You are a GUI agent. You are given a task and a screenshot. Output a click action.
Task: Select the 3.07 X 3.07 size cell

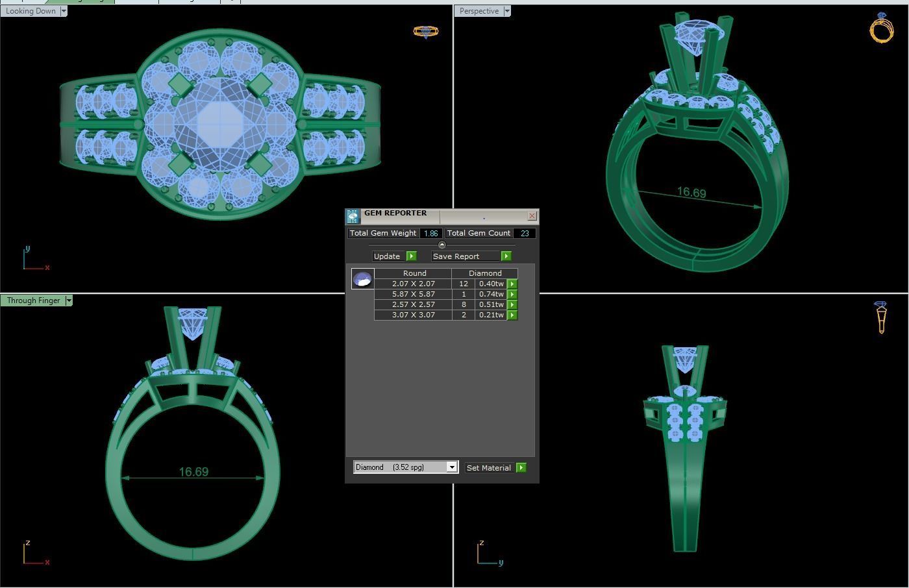click(413, 315)
